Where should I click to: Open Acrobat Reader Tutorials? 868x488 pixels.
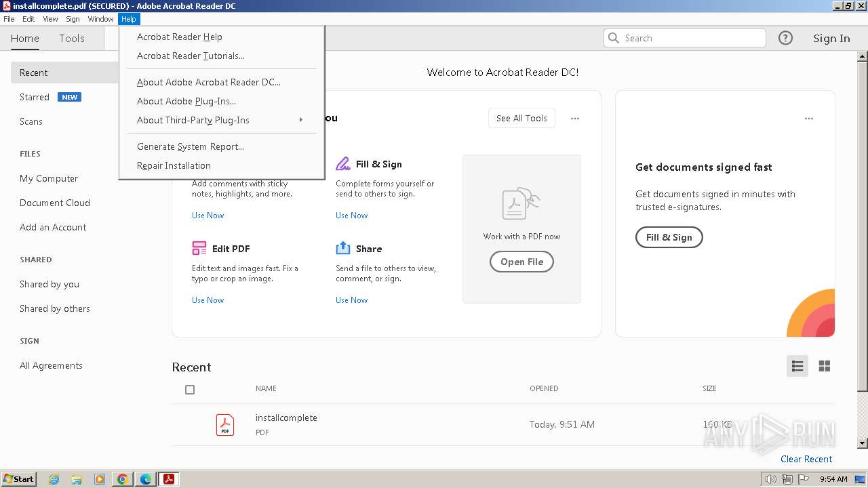pyautogui.click(x=221, y=56)
